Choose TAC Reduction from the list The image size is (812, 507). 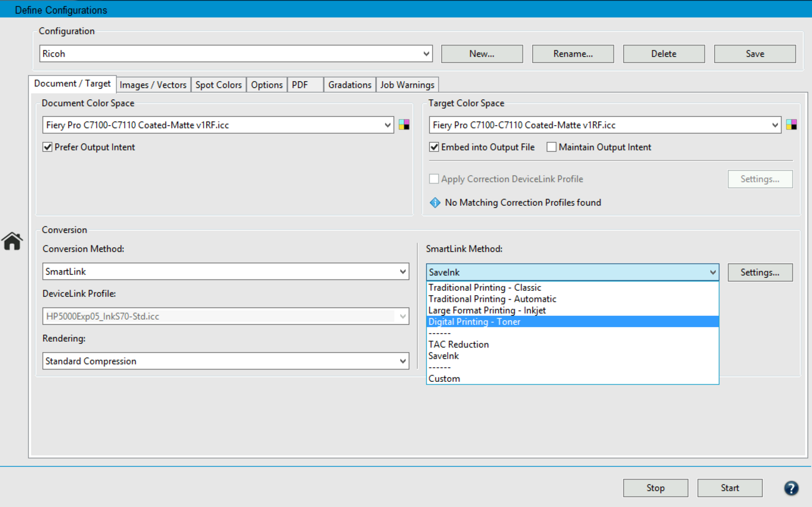click(459, 344)
